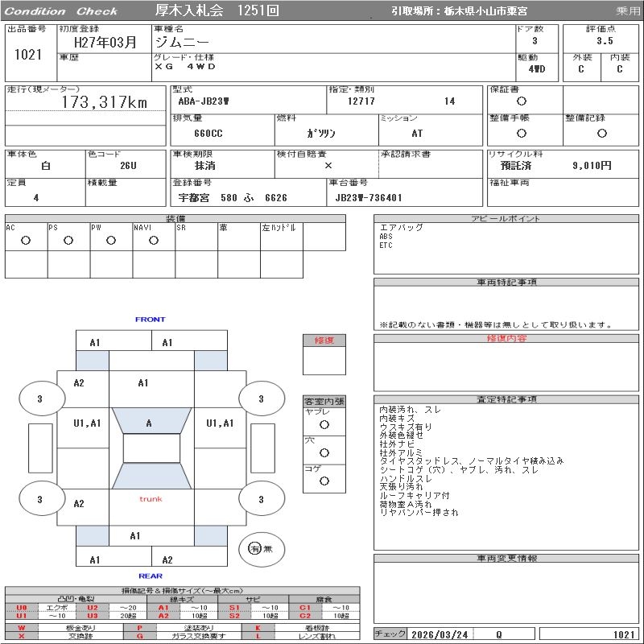The width and height of the screenshot is (644, 644).
Task: Click the red U3 damage code in legend
Action: point(93,616)
